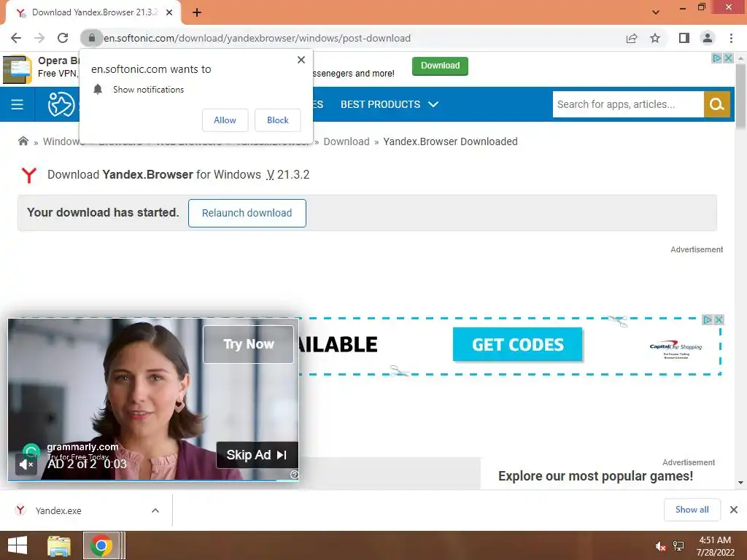
Task: Reload the current page
Action: point(63,38)
